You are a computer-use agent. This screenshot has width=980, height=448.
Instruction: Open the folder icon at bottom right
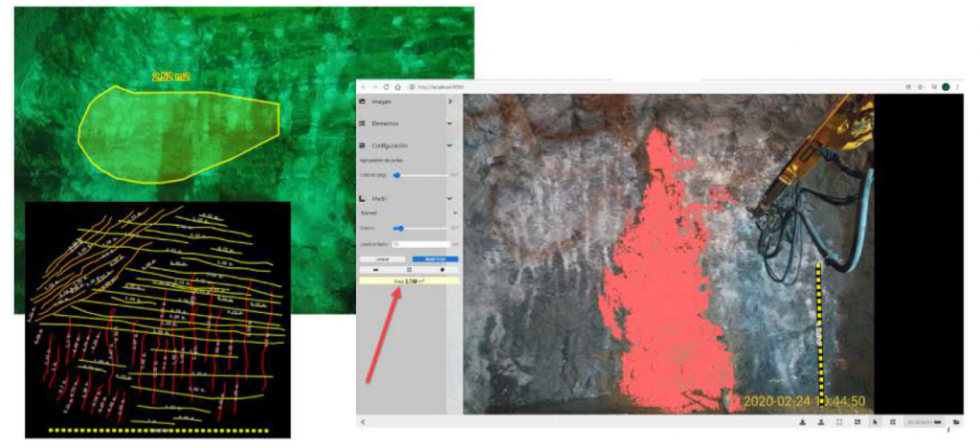click(956, 422)
